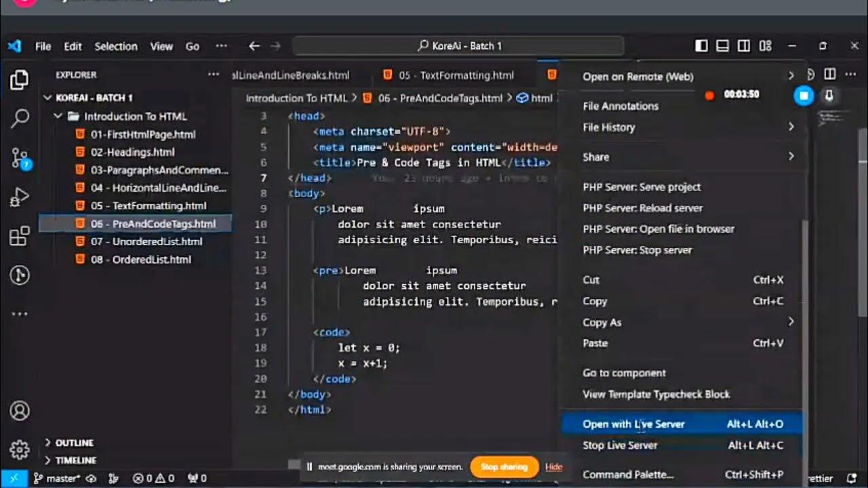Click Synchronize Changes cloud icon in status bar
Screen dimensions: 868x488
point(90,479)
